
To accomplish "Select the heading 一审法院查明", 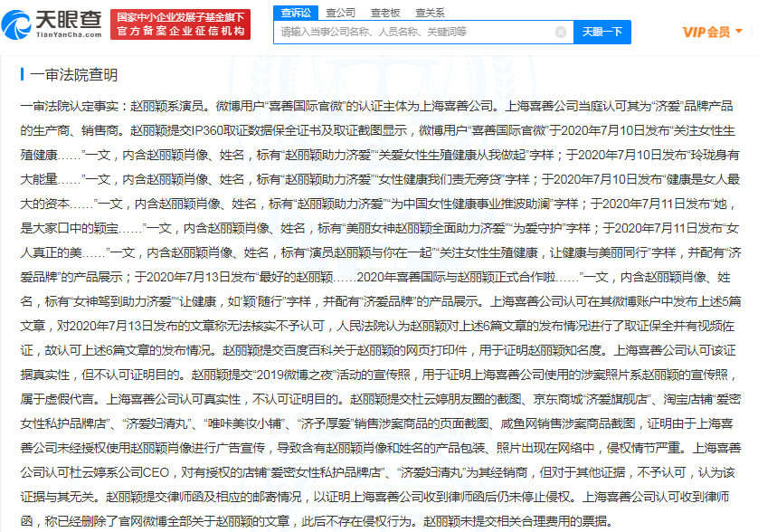I will tap(74, 74).
